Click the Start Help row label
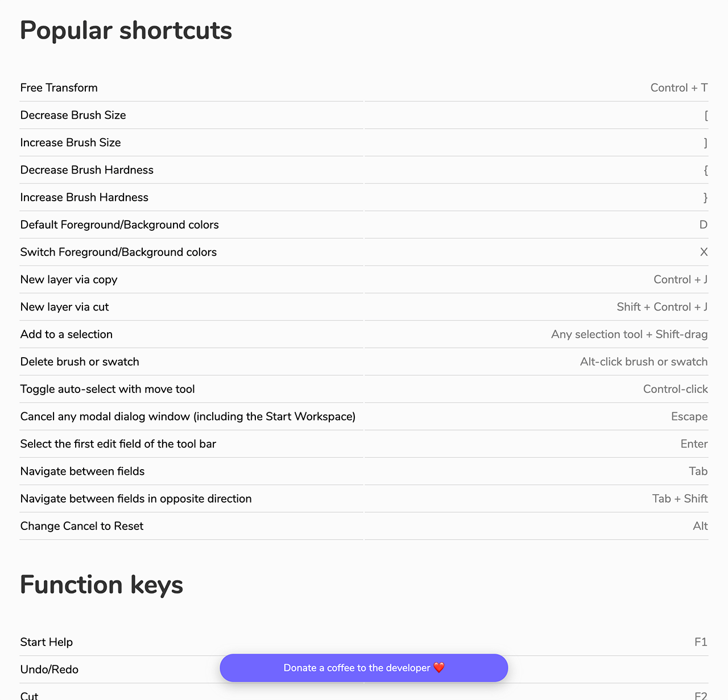This screenshot has height=700, width=728. tap(47, 642)
